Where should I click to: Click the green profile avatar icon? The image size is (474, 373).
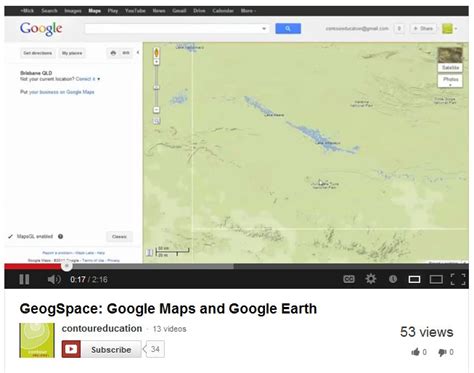447,29
